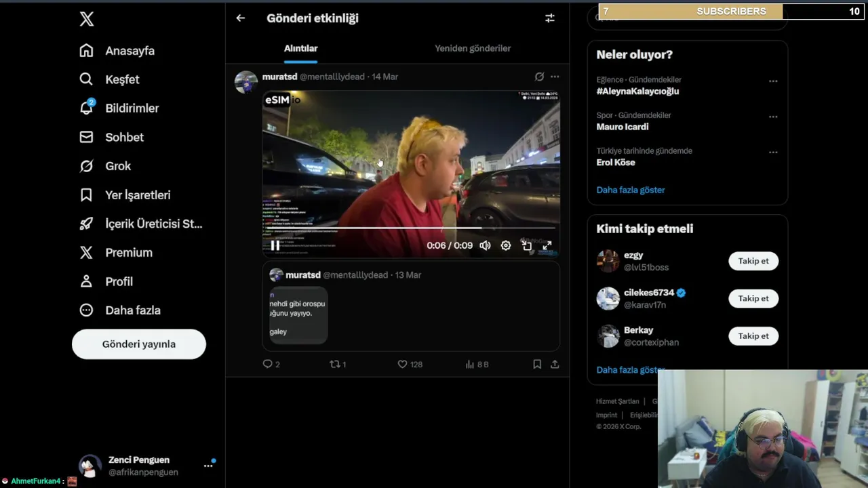Click the 14 Mar post date

coord(384,77)
